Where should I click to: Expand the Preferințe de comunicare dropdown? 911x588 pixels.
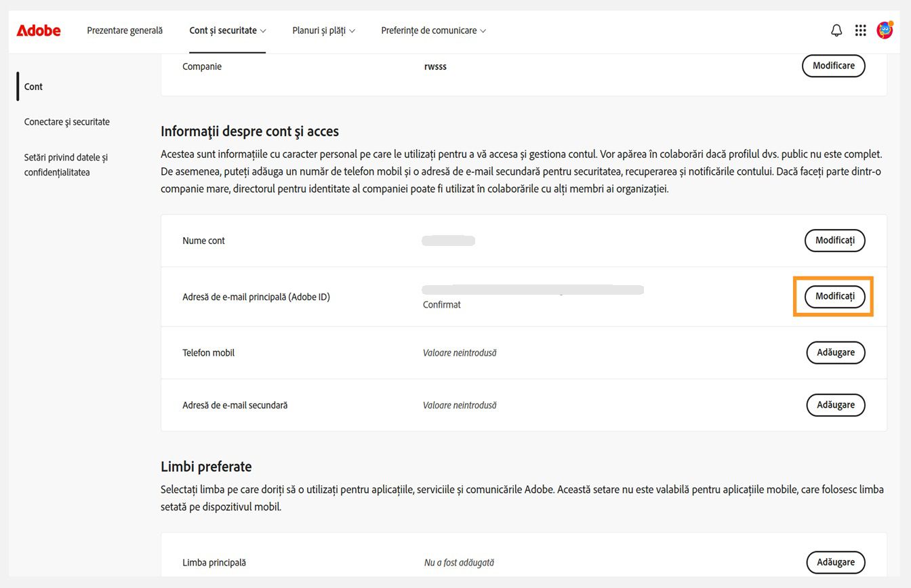point(433,30)
